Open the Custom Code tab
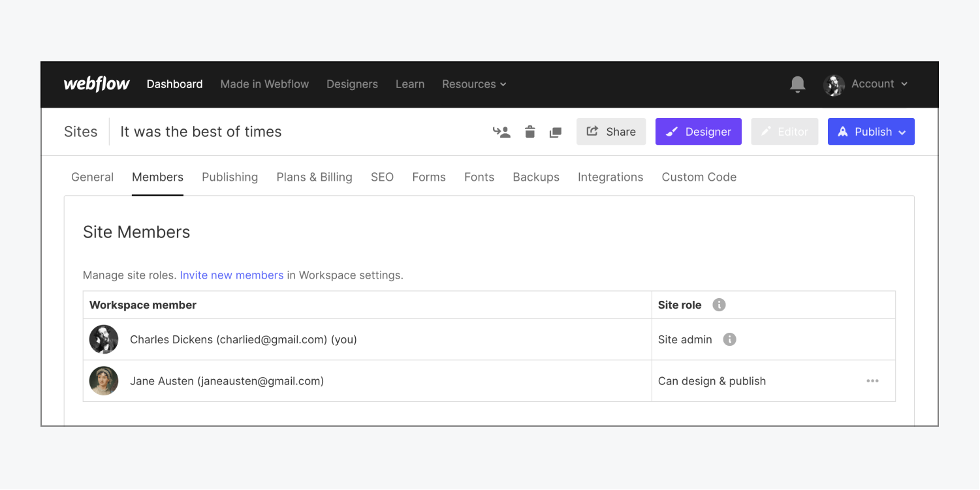Image resolution: width=980 pixels, height=490 pixels. (x=699, y=177)
